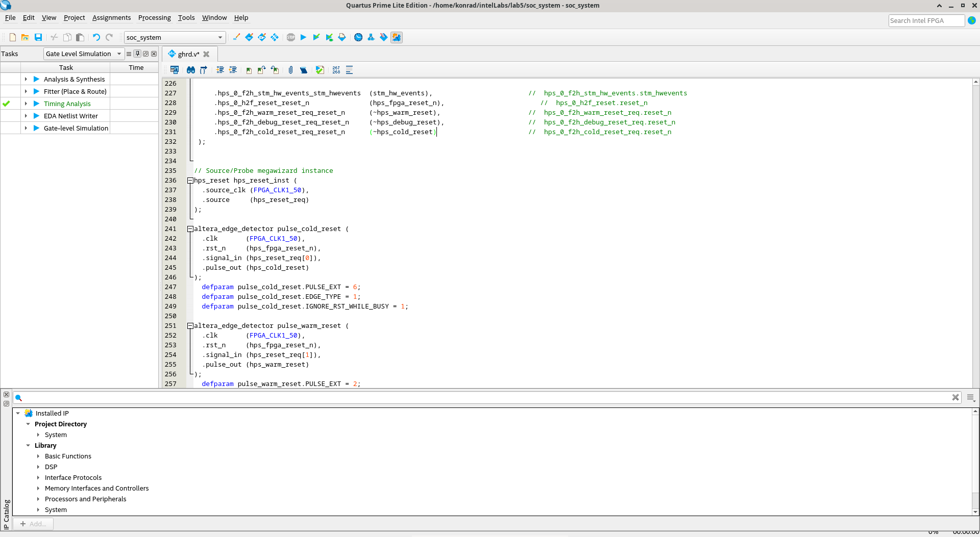Float the IP Catalog panel
Image resolution: width=980 pixels, height=537 pixels.
click(6, 403)
